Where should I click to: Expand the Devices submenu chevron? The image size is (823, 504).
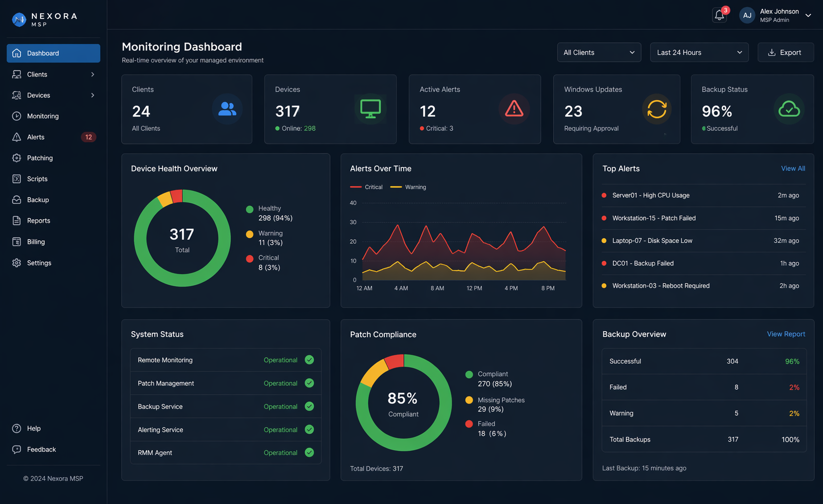(92, 95)
